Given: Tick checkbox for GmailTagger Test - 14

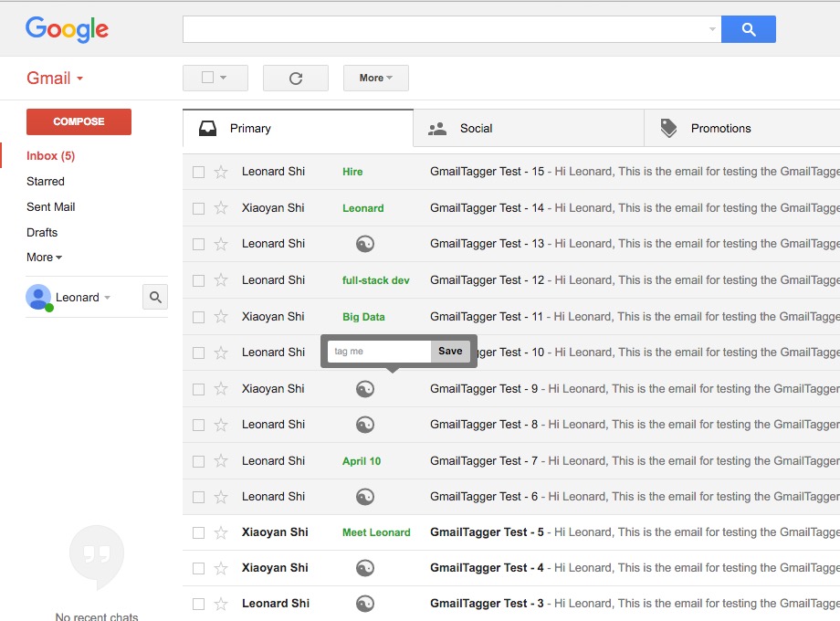Looking at the screenshot, I should [x=199, y=208].
